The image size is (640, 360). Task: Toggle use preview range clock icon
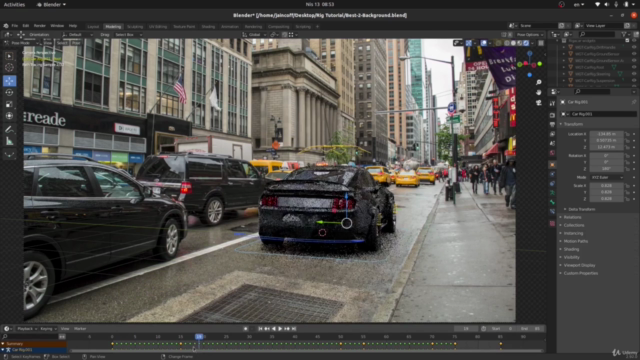pyautogui.click(x=483, y=329)
